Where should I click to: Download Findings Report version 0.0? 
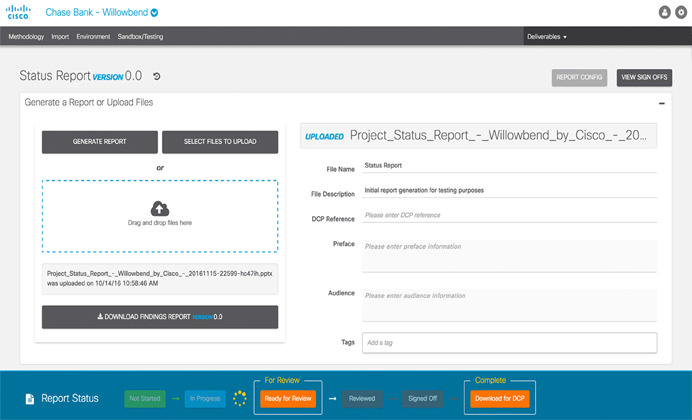coord(160,317)
